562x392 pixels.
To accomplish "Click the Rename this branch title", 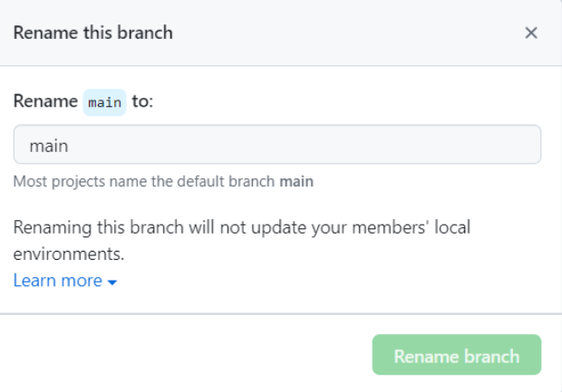I will click(93, 33).
